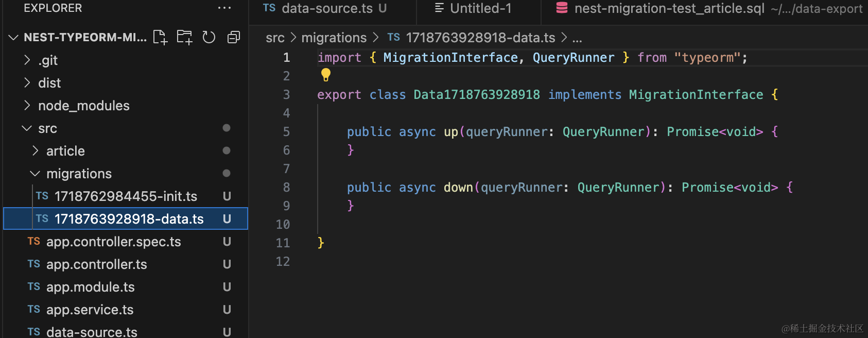Expand the dist folder
The width and height of the screenshot is (868, 338).
coord(27,83)
